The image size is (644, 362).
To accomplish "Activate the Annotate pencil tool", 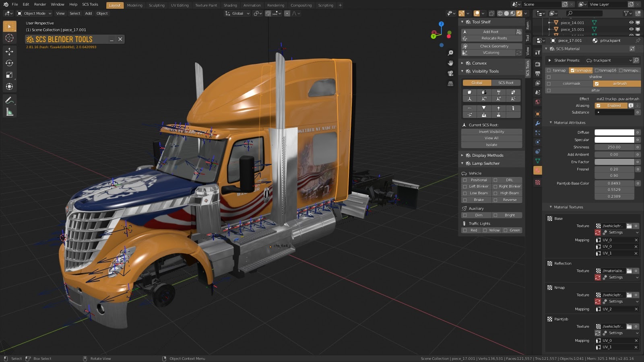I will [x=9, y=101].
